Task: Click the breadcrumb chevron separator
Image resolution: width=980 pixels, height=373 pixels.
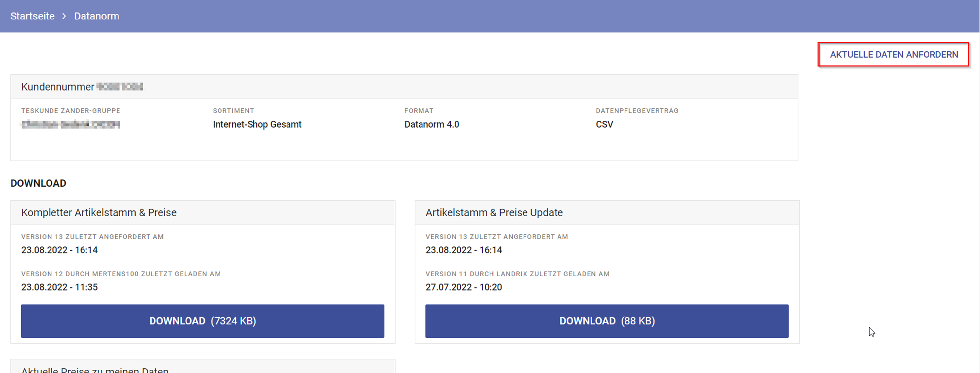Action: click(64, 16)
